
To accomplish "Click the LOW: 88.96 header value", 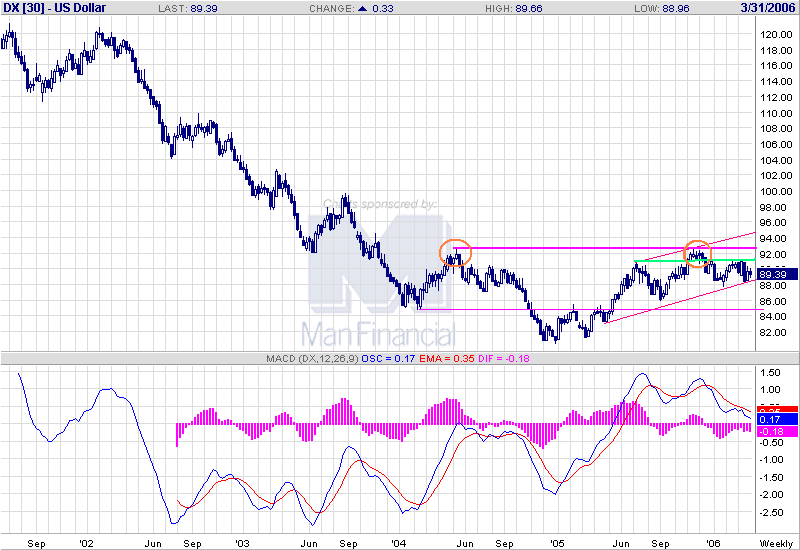I will coord(662,9).
